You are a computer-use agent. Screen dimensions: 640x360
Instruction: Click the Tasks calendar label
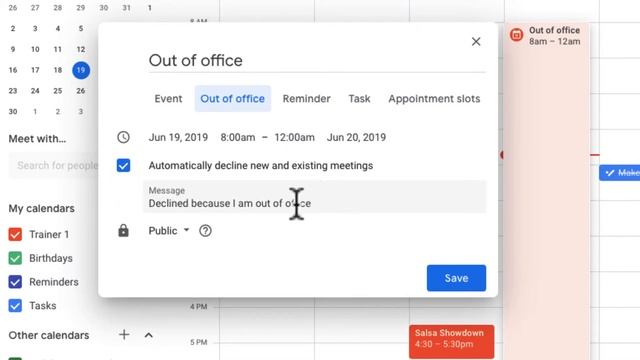pyautogui.click(x=43, y=305)
